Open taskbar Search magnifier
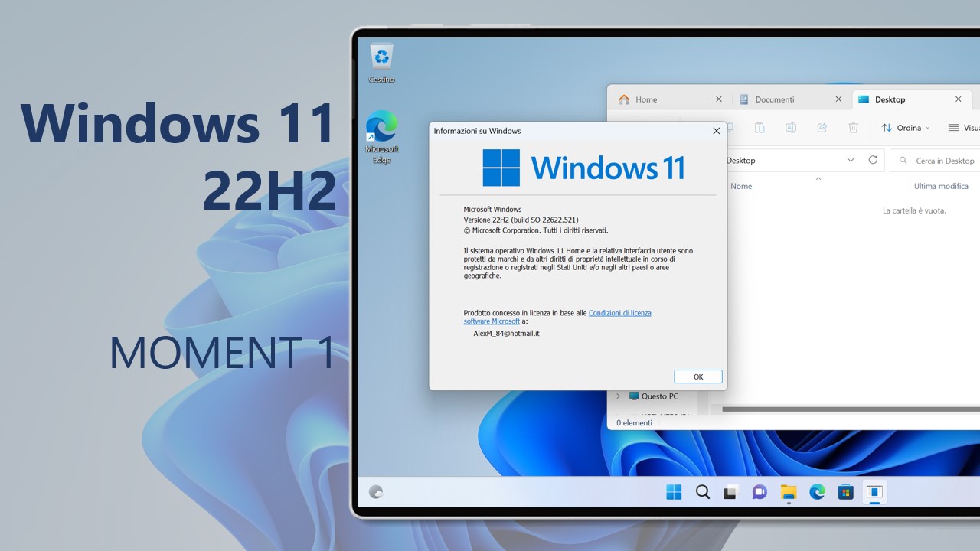Image resolution: width=980 pixels, height=551 pixels. 702,492
